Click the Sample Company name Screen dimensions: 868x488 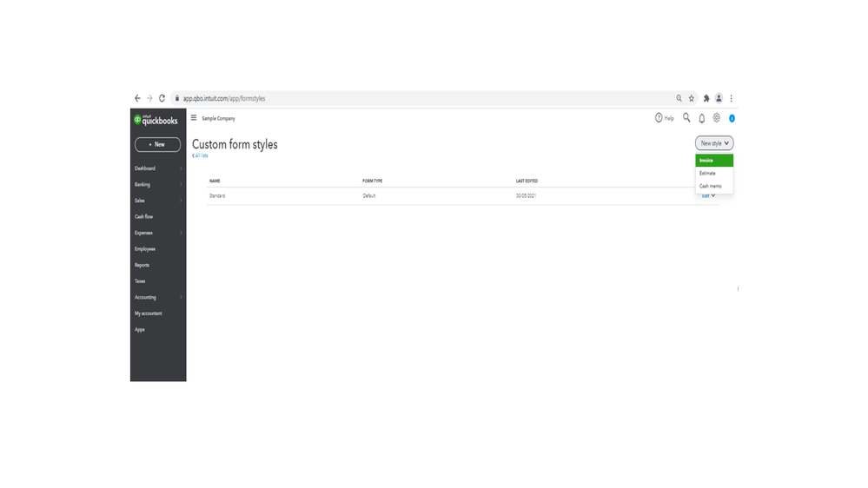point(219,118)
